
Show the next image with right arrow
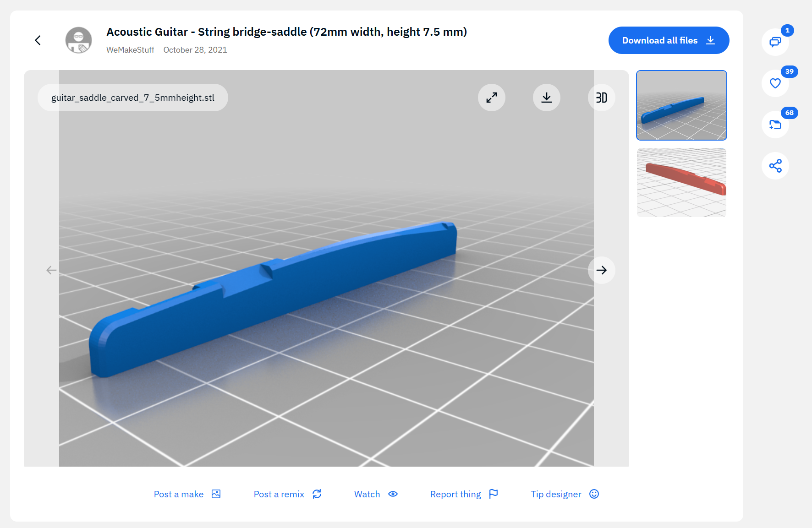pos(601,270)
